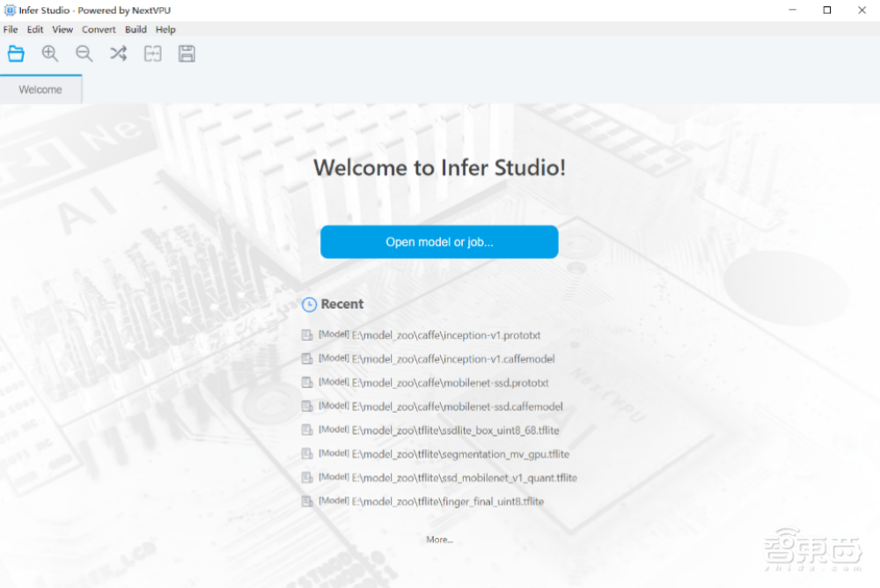The height and width of the screenshot is (588, 880).
Task: Open the File menu
Action: click(x=11, y=29)
